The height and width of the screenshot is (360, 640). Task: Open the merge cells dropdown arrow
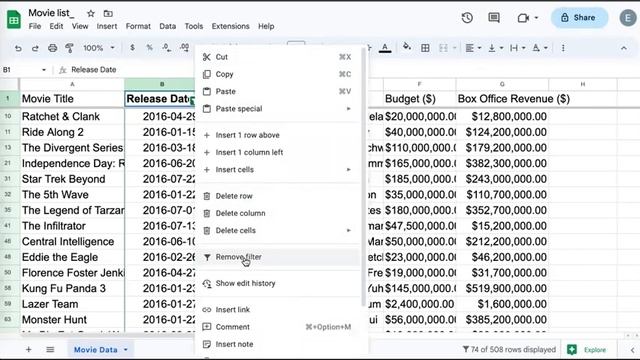(454, 48)
